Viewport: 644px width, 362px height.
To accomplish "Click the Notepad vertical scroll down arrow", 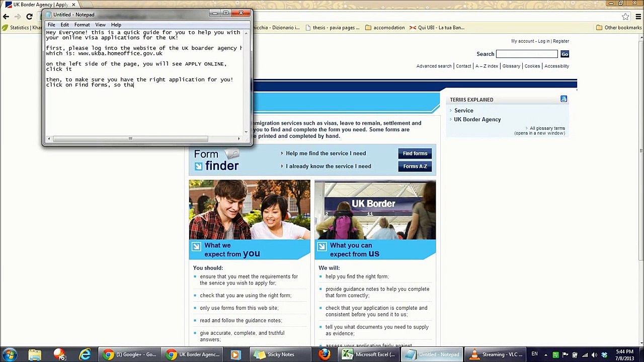I will pos(246,132).
